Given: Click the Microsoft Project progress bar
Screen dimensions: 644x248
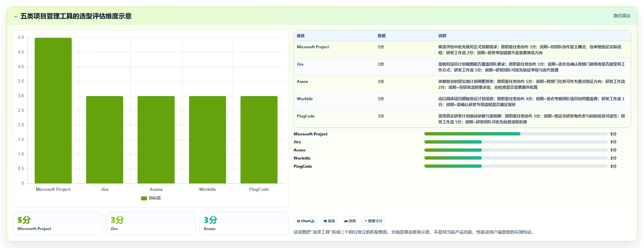Looking at the screenshot, I should click(516, 134).
